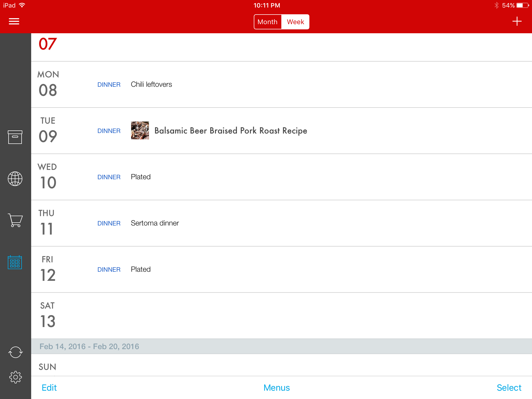This screenshot has width=532, height=399.
Task: Tap Select in bottom right
Action: (509, 388)
